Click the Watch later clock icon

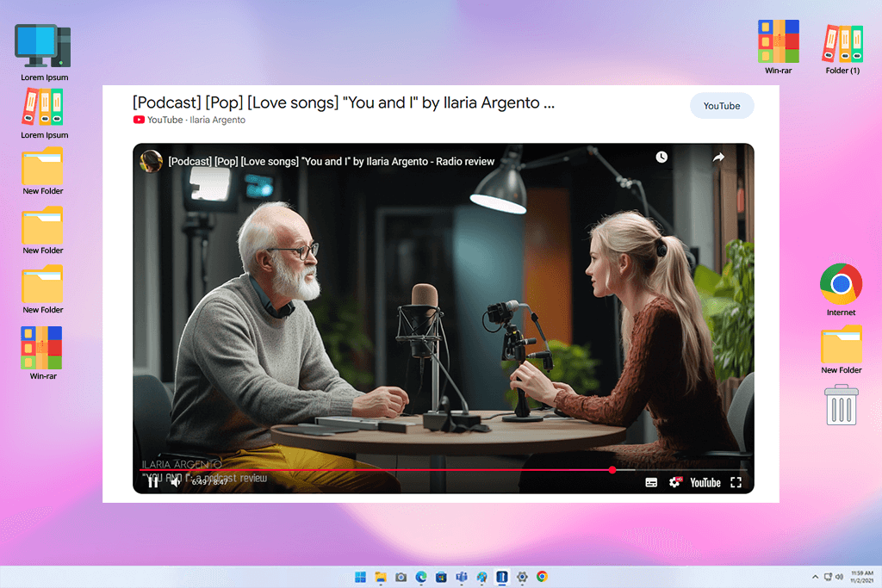[x=661, y=157]
